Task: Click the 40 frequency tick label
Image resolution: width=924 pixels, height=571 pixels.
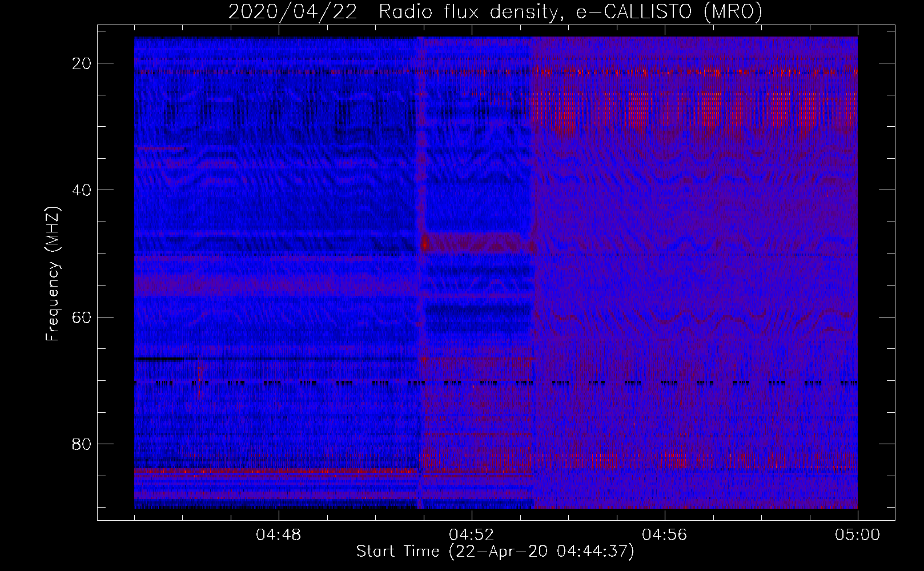Action: [82, 190]
